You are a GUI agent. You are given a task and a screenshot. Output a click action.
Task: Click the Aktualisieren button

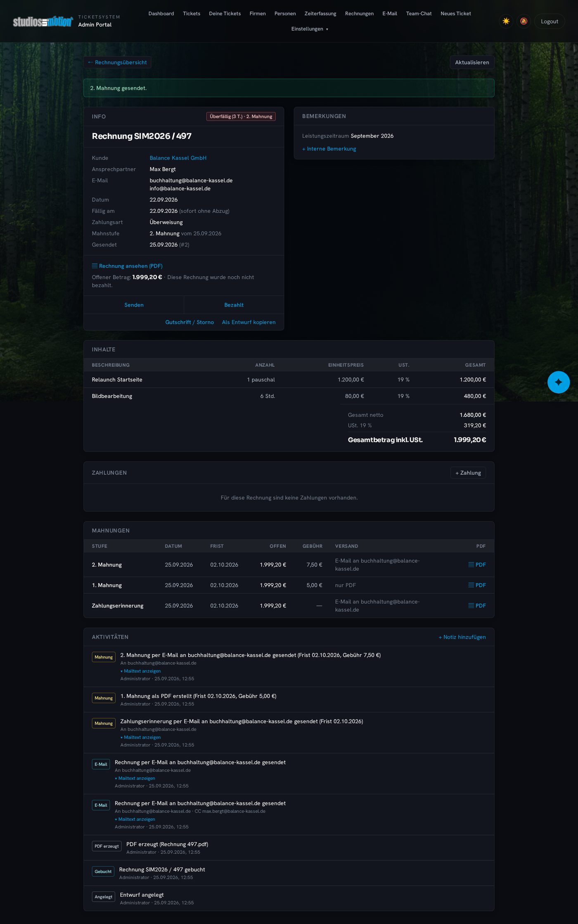(x=472, y=62)
